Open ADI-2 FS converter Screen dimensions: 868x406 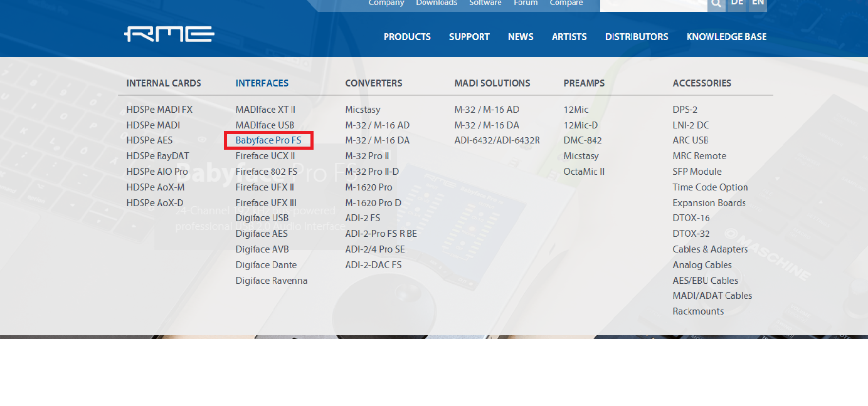[363, 218]
